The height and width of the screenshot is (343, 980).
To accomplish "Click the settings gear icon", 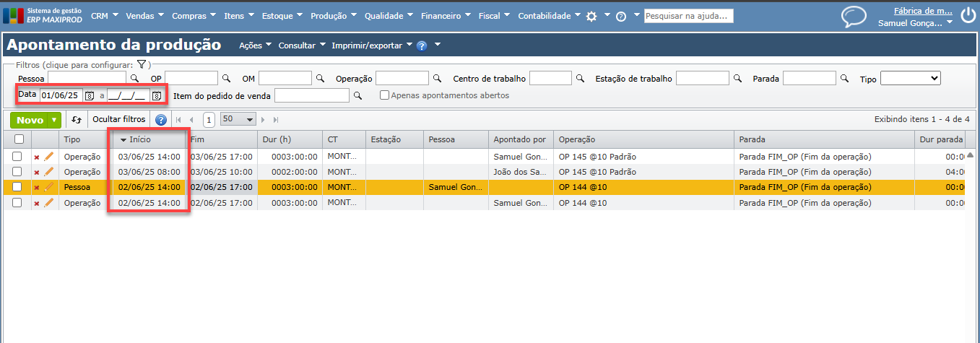I will click(x=591, y=16).
